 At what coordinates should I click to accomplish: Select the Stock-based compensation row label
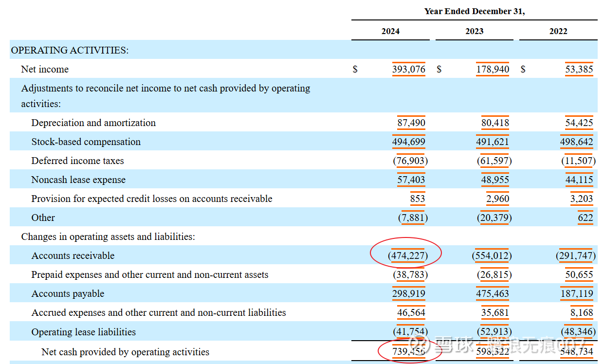pyautogui.click(x=86, y=142)
